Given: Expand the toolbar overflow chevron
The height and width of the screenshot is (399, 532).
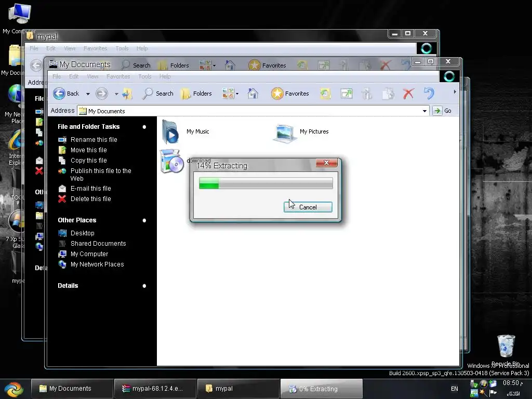Looking at the screenshot, I should [455, 91].
